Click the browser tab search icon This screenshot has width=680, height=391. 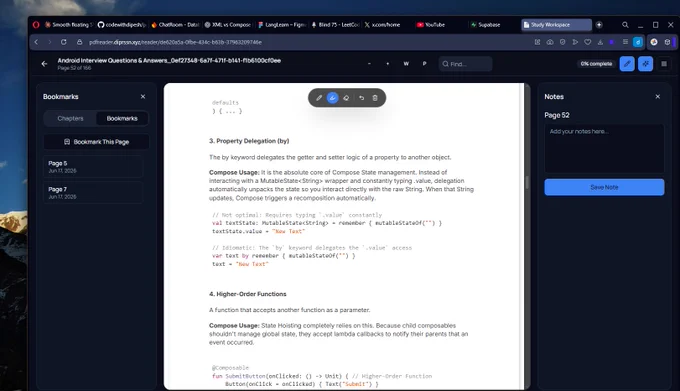(x=625, y=25)
